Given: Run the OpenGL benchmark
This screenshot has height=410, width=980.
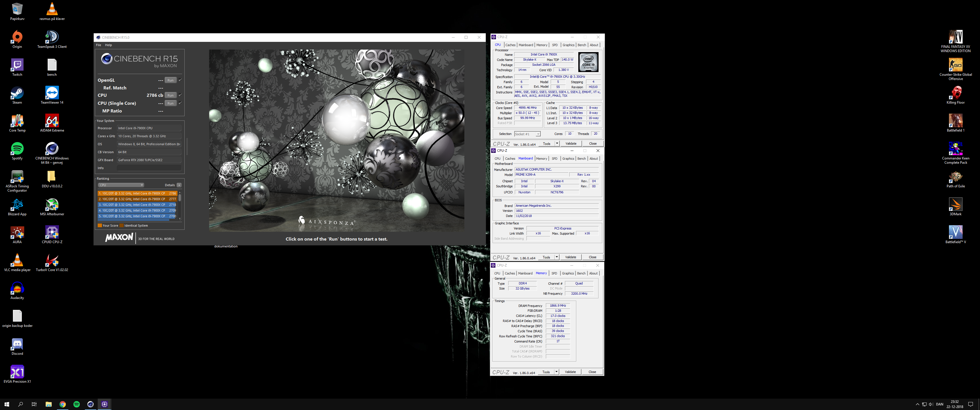Looking at the screenshot, I should point(170,80).
